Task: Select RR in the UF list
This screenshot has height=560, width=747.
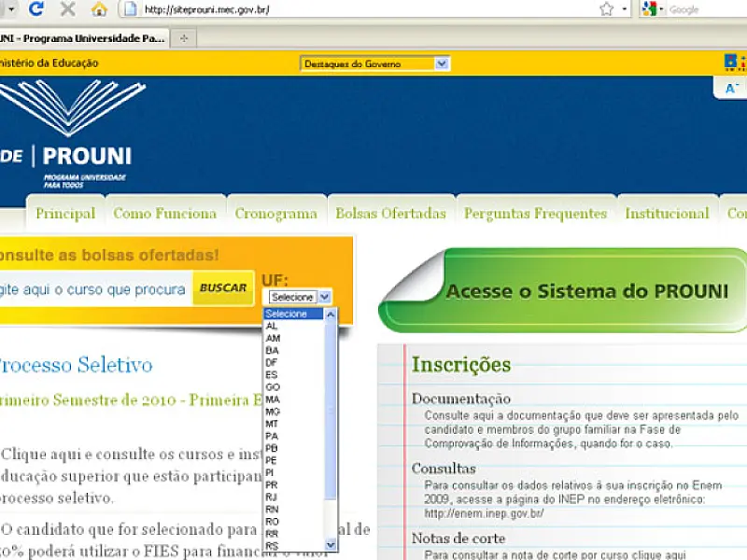Action: (294, 534)
